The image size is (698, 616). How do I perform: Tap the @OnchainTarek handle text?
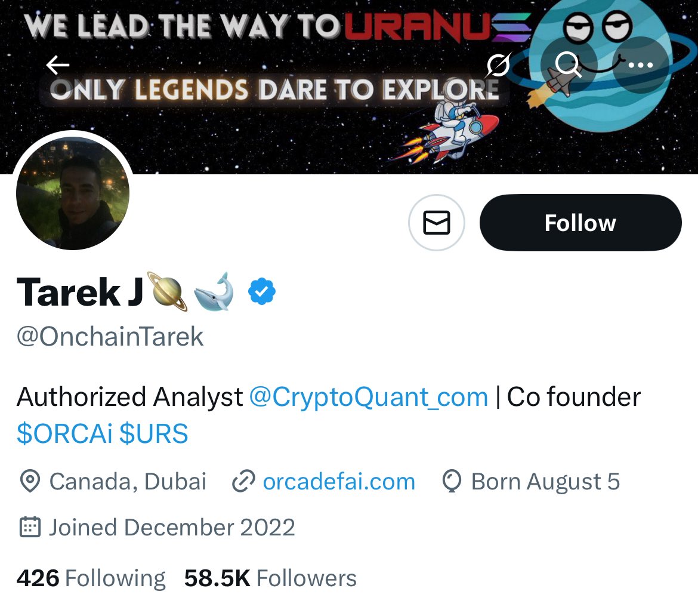(x=110, y=336)
